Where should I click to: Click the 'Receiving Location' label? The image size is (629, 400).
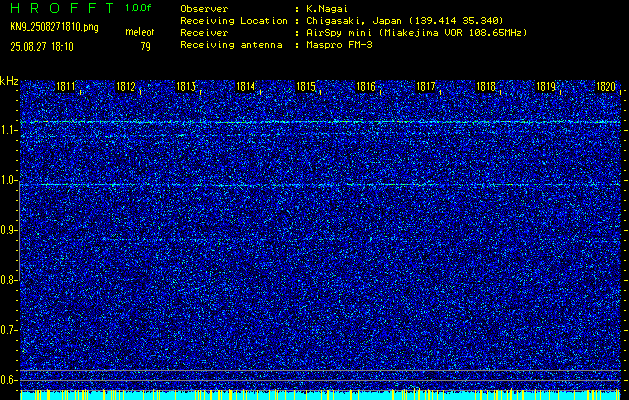click(x=234, y=21)
